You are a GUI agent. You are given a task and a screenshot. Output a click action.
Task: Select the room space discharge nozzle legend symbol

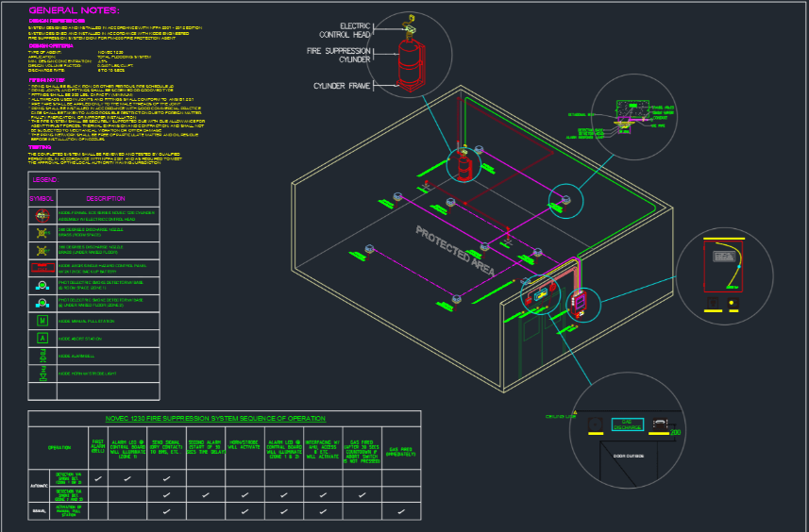point(42,233)
